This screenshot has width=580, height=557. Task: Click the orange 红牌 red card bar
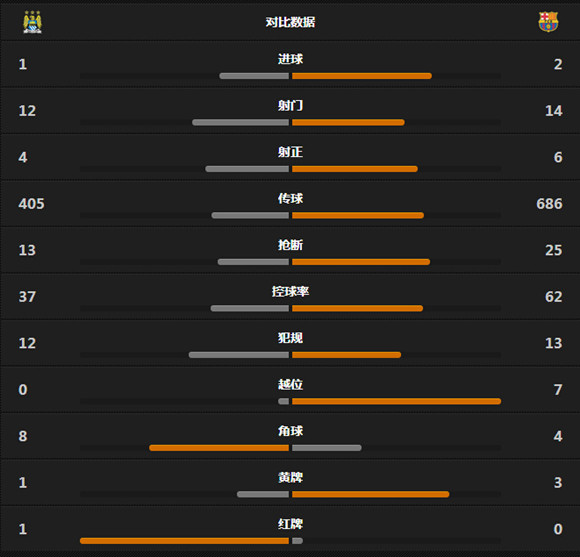(x=184, y=541)
